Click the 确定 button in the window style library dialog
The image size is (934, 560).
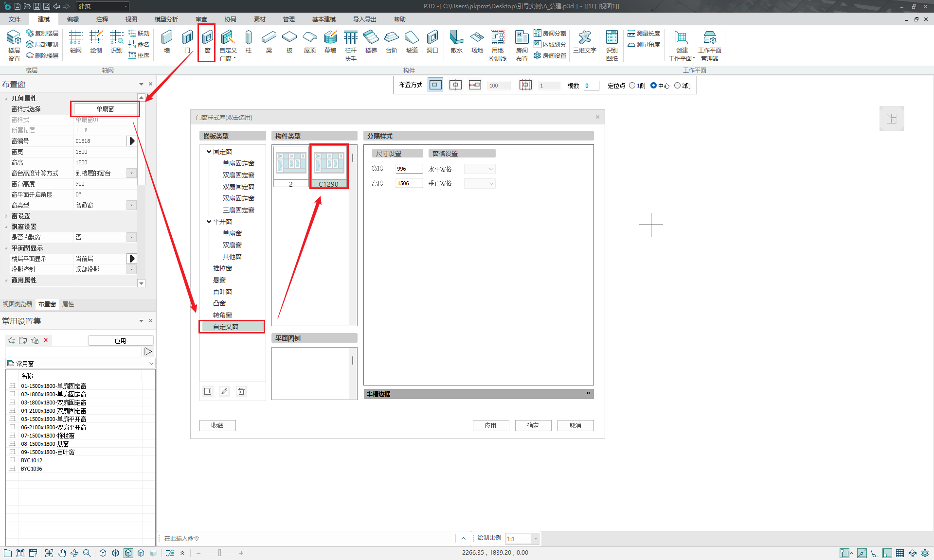pyautogui.click(x=533, y=425)
